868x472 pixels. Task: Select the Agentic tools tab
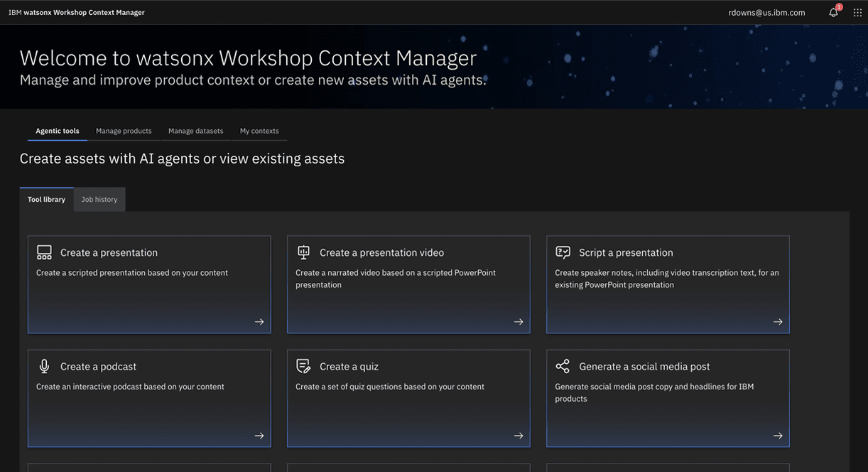58,131
